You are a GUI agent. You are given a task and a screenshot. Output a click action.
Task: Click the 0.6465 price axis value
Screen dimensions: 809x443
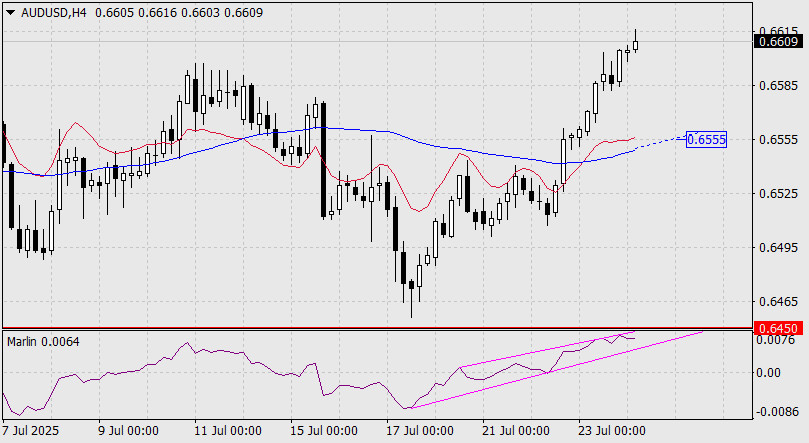778,302
